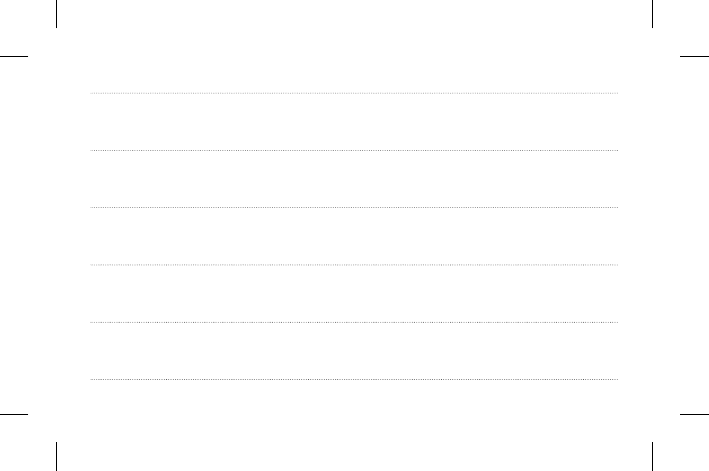Click the first dotted line at the top
The image size is (709, 471).
click(x=354, y=94)
